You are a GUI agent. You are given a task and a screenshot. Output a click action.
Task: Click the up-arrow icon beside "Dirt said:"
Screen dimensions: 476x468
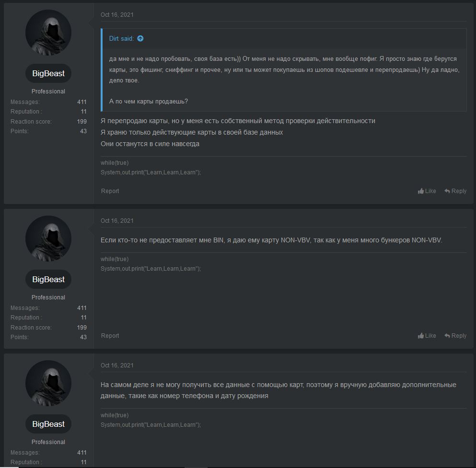tap(140, 38)
